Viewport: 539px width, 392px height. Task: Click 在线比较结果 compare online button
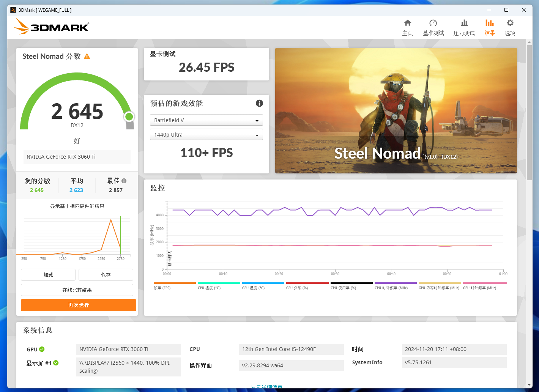click(x=77, y=290)
